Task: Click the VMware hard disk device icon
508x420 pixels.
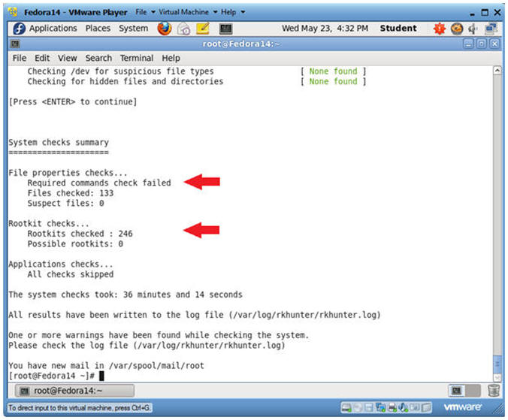Action: pyautogui.click(x=346, y=408)
